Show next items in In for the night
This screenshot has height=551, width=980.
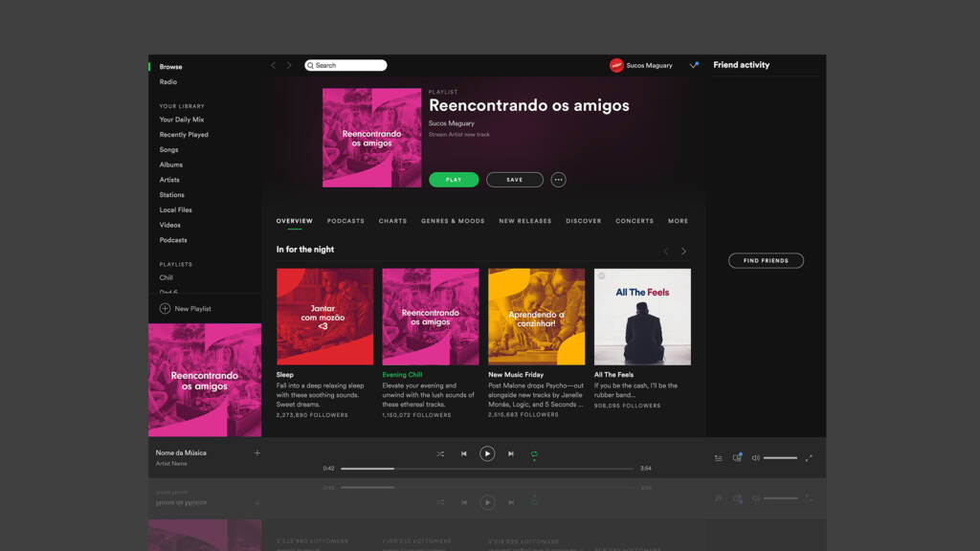pyautogui.click(x=683, y=252)
